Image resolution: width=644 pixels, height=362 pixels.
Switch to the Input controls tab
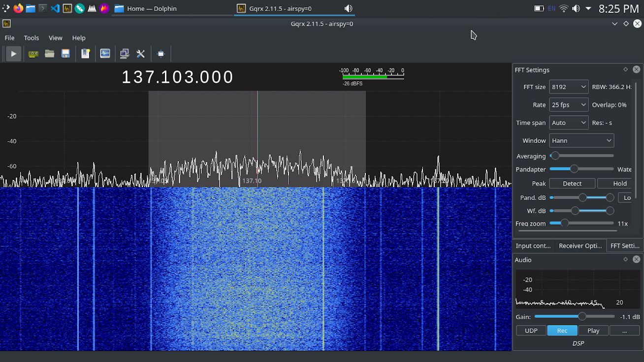tap(533, 246)
